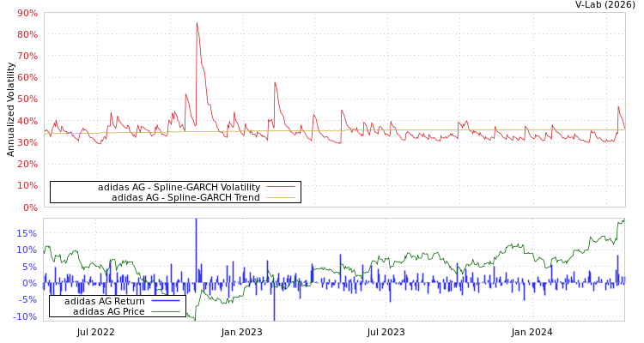Click the 70% tick on volatility axis
This screenshot has width=644, height=343.
27,56
